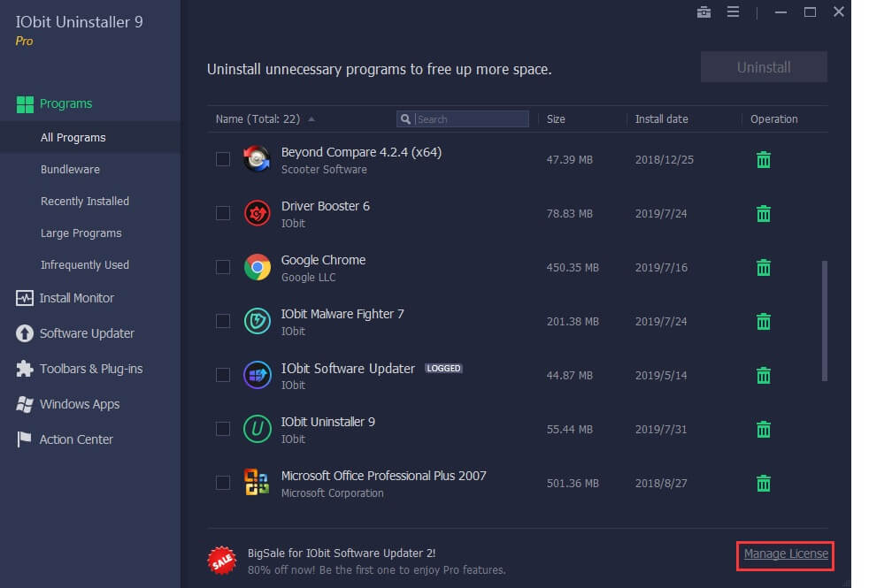
Task: Open Action Center section
Action: point(76,439)
